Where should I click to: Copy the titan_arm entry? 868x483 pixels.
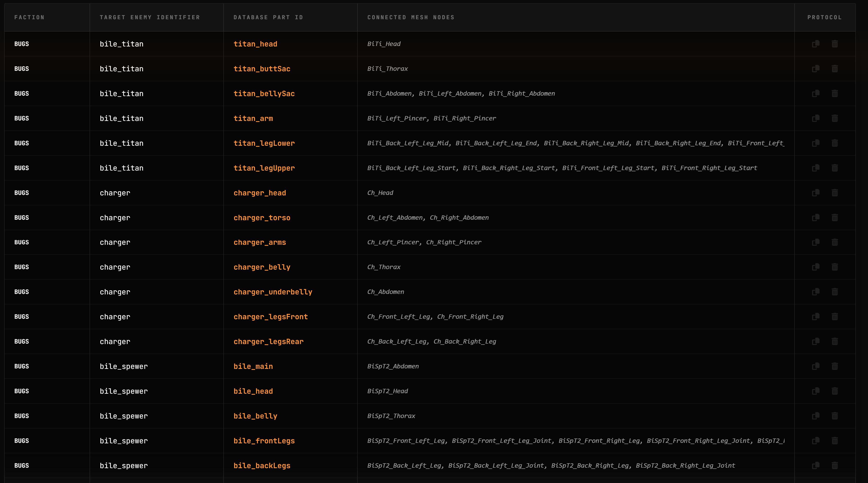pos(815,118)
